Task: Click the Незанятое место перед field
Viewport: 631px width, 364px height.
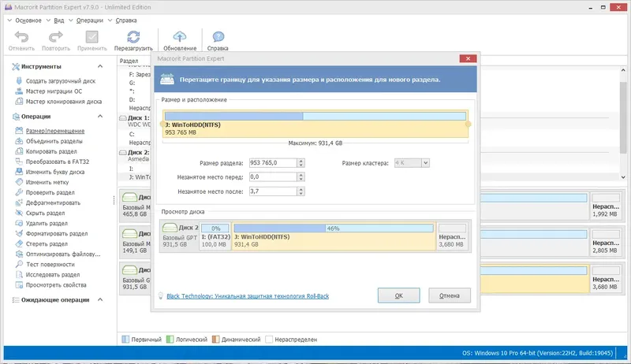Action: coord(273,176)
